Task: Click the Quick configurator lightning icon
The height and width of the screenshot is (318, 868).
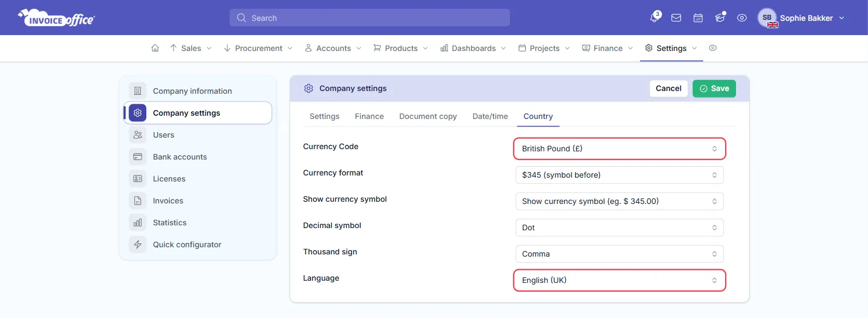Action: coord(137,245)
